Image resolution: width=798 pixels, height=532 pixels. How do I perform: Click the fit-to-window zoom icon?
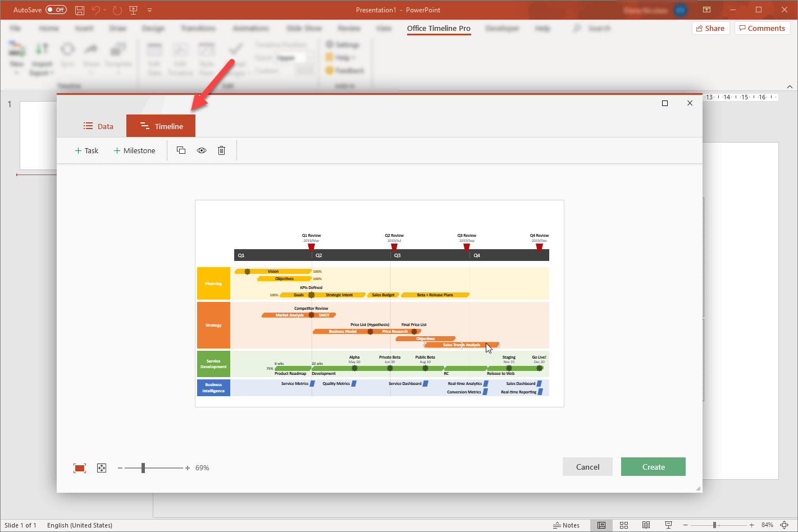coord(80,468)
